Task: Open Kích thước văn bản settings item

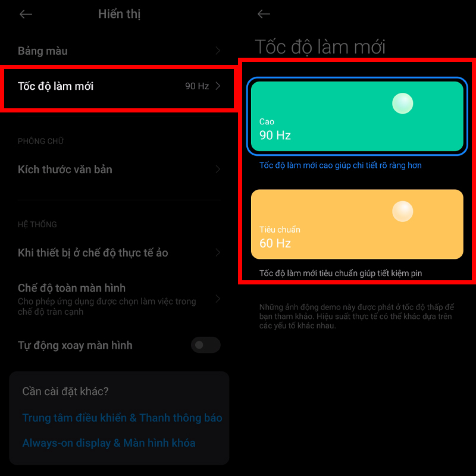Action: tap(119, 170)
